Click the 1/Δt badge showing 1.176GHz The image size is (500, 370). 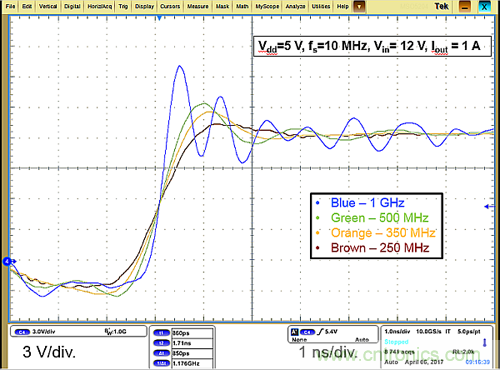[162, 363]
